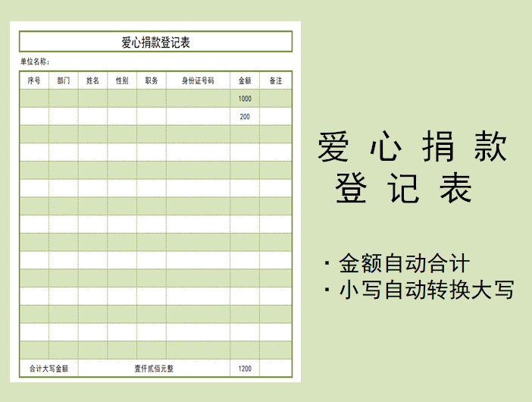Click the 爱心捐款登记表 table title cell
Image resolution: width=532 pixels, height=402 pixels.
coord(155,42)
